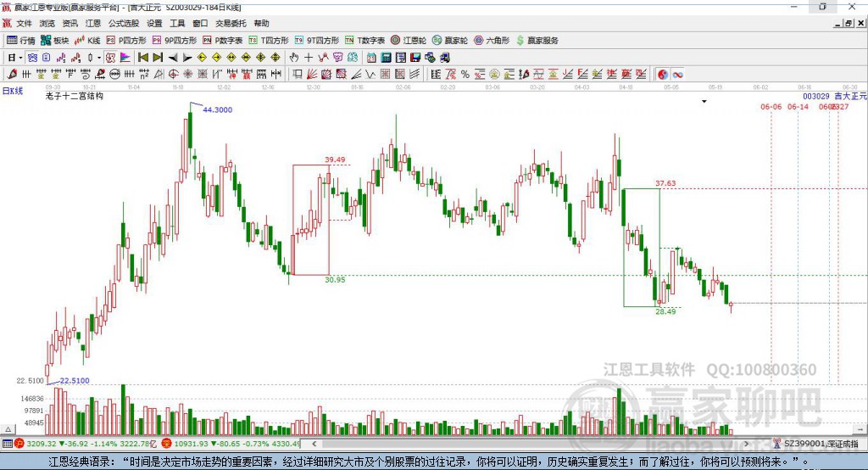Open the 设置 menu
This screenshot has width=868, height=470.
pyautogui.click(x=154, y=23)
